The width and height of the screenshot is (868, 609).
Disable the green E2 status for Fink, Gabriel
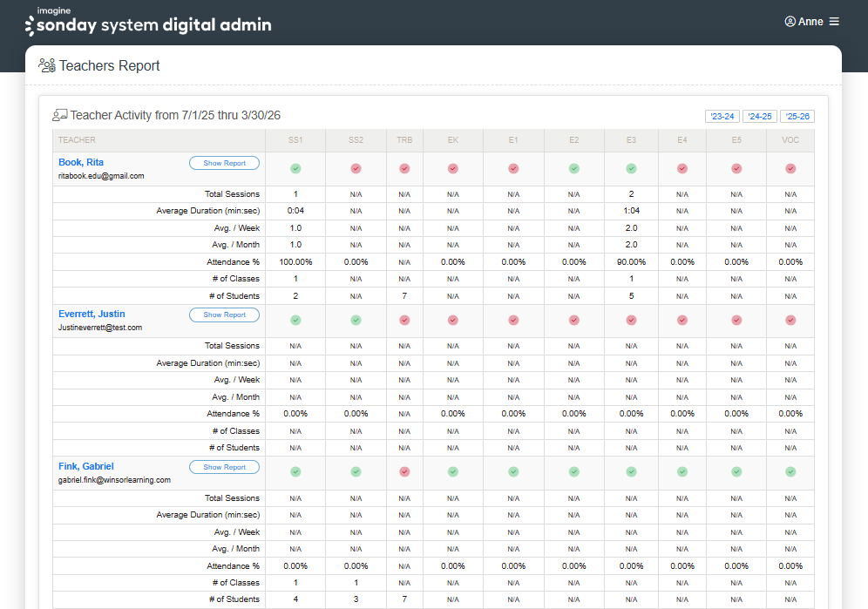coord(573,471)
